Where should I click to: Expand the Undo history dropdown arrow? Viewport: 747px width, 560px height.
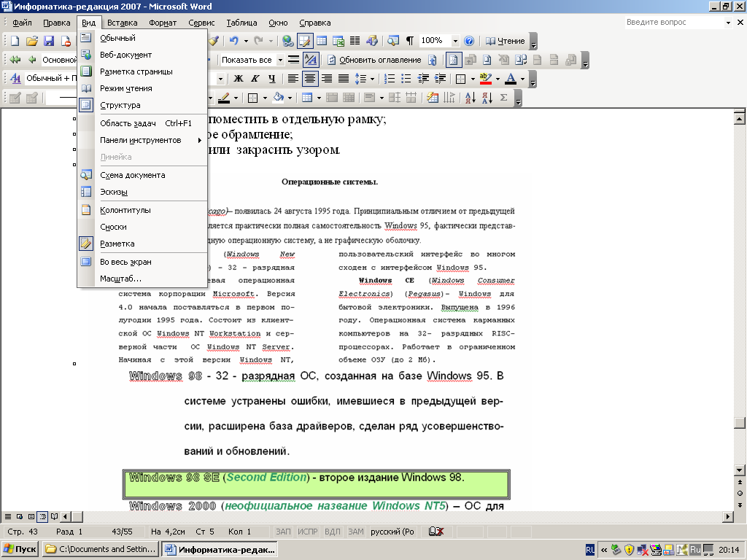point(246,41)
